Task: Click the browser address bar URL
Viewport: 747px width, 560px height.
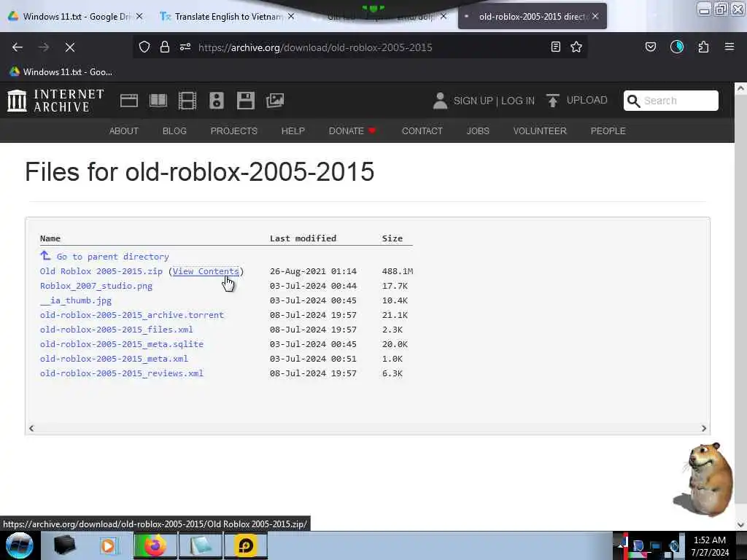Action: tap(315, 47)
